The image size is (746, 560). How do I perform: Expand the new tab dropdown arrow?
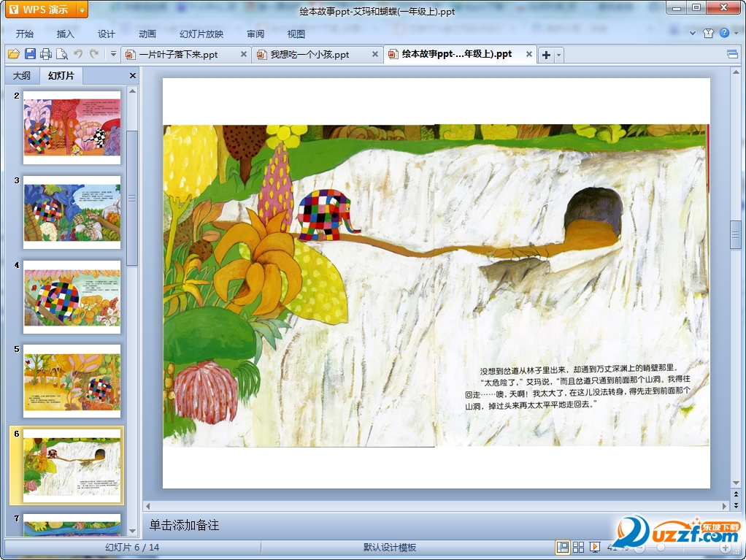[x=559, y=55]
